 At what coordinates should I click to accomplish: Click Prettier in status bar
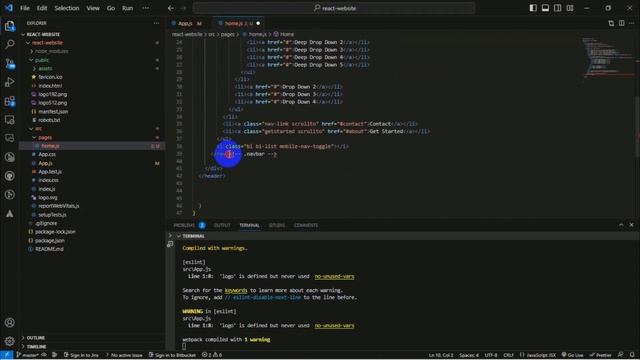click(x=600, y=355)
